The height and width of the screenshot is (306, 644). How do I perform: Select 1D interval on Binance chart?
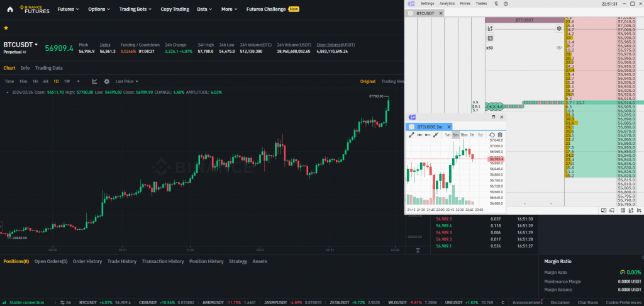56,81
